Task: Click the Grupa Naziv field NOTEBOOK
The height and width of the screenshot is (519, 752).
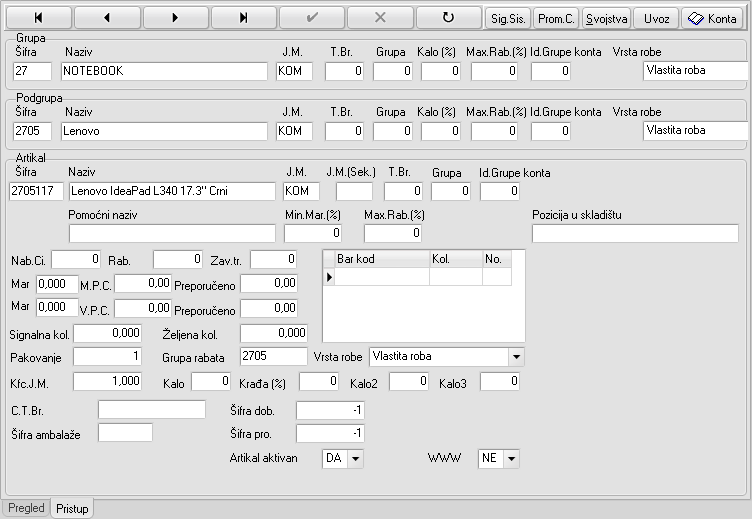Action: tap(164, 71)
